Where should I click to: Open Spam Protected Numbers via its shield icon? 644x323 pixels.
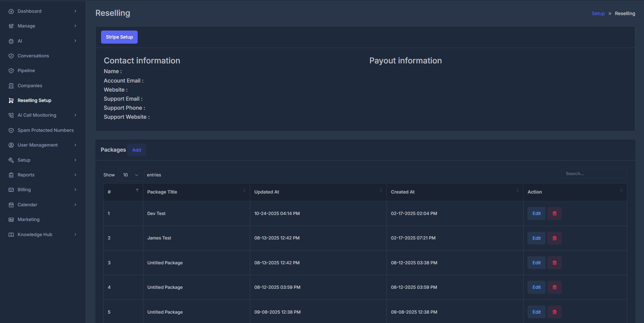[11, 130]
